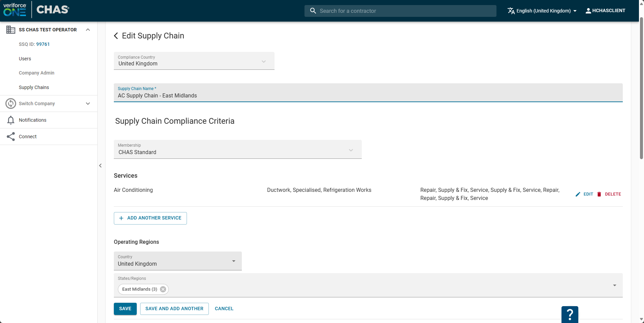Click the back arrow beside Edit Supply Chain
The image size is (644, 323).
point(116,36)
